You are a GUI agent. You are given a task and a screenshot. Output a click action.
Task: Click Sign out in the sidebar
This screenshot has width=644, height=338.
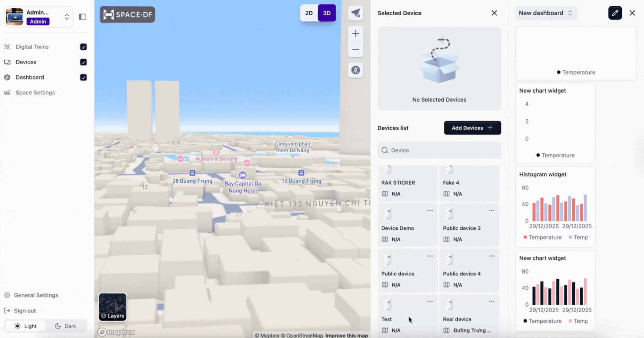coord(25,311)
